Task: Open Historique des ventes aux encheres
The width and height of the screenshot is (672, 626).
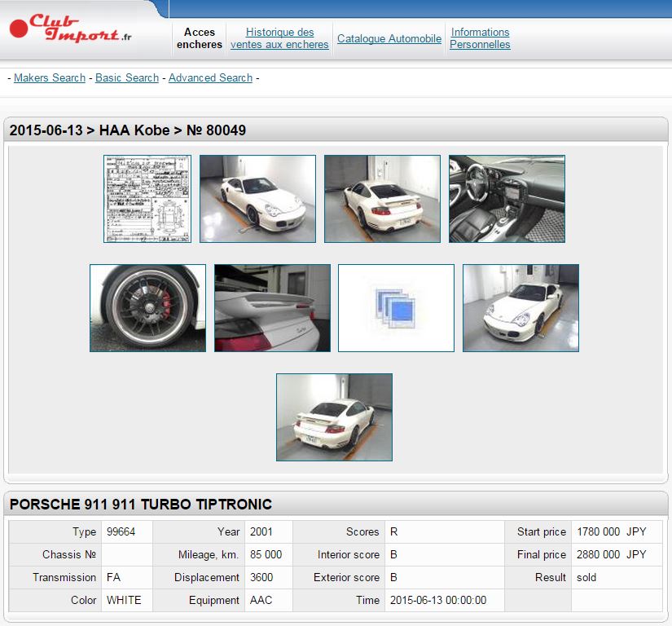Action: 279,38
